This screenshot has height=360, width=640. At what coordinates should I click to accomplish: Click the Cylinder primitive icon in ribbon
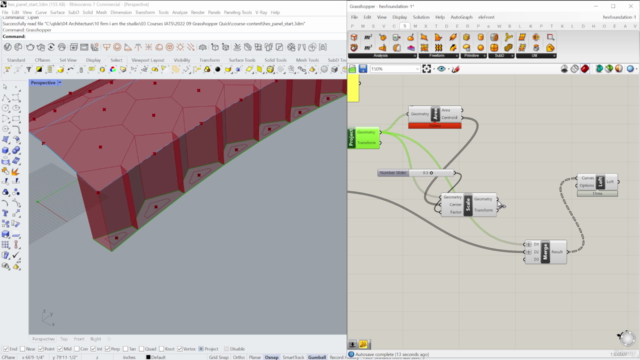[481, 38]
